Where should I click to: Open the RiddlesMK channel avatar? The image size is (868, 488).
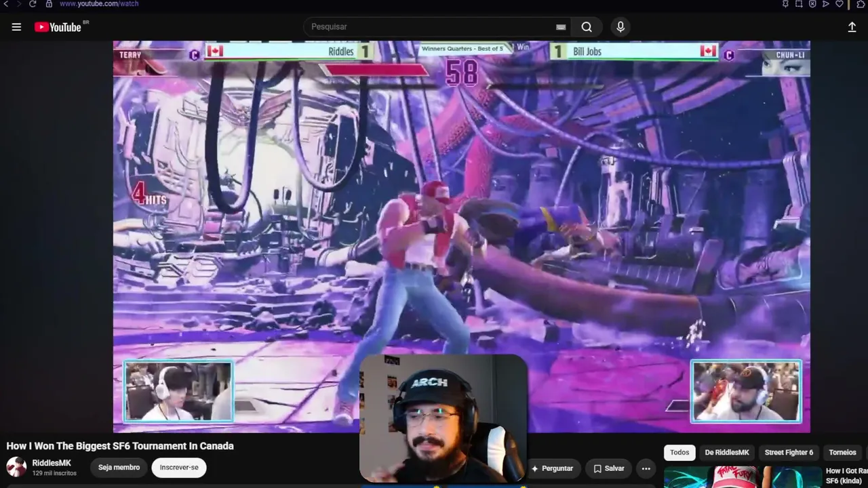tap(16, 467)
